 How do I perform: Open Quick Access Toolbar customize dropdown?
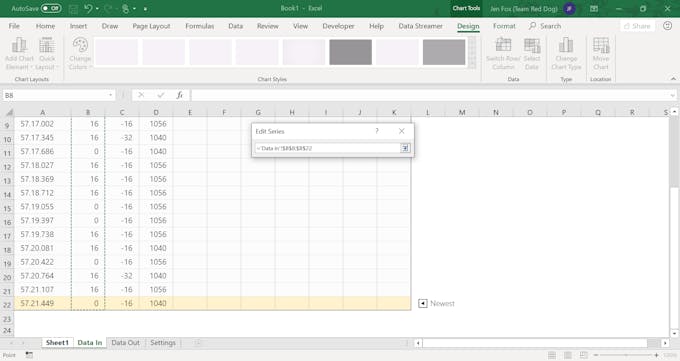click(x=145, y=9)
